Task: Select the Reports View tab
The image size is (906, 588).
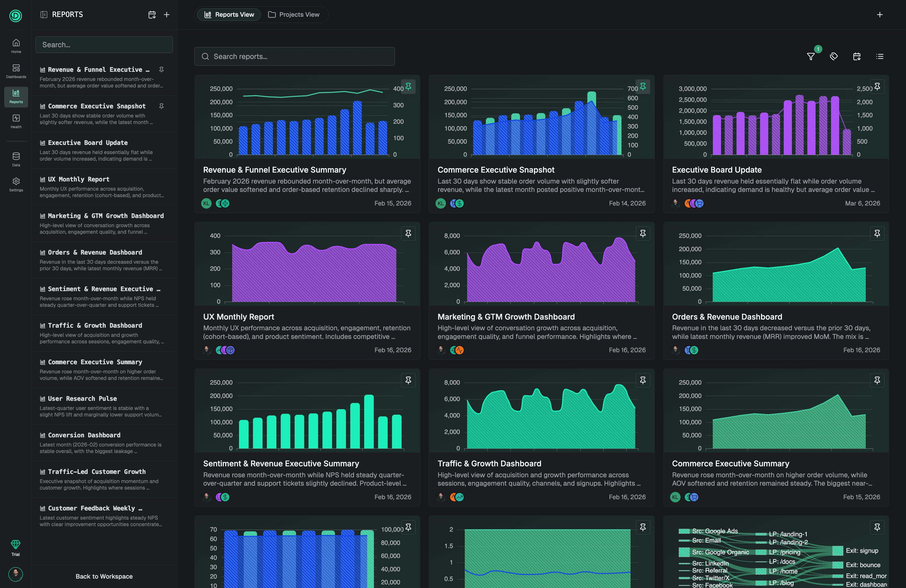Action: pyautogui.click(x=229, y=14)
